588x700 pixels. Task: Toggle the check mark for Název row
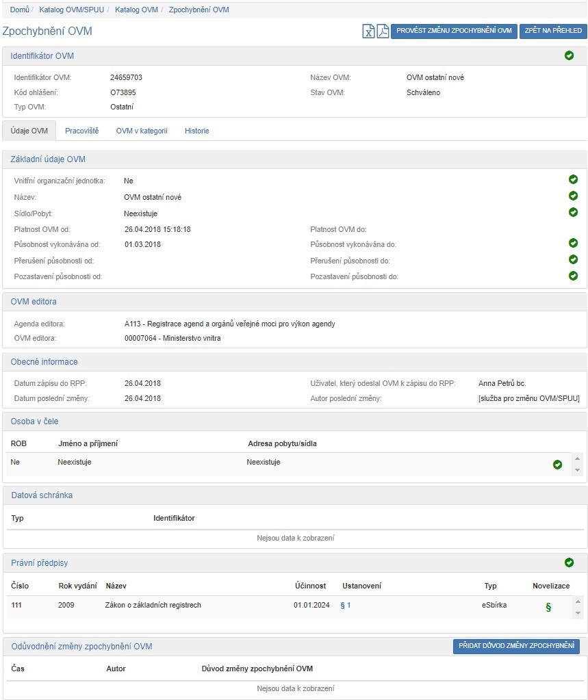[x=573, y=196]
